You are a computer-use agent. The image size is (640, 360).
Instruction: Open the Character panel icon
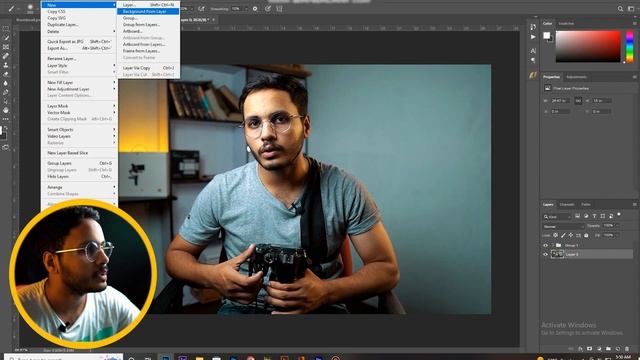(x=533, y=51)
